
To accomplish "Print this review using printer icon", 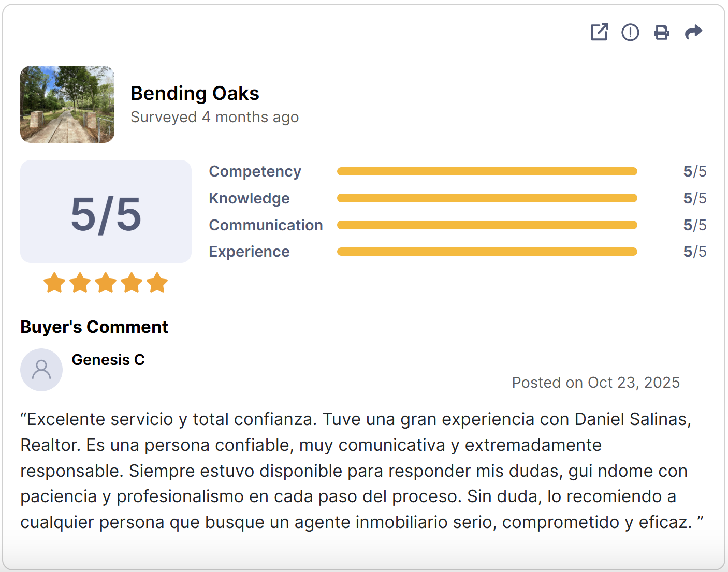I will (662, 32).
